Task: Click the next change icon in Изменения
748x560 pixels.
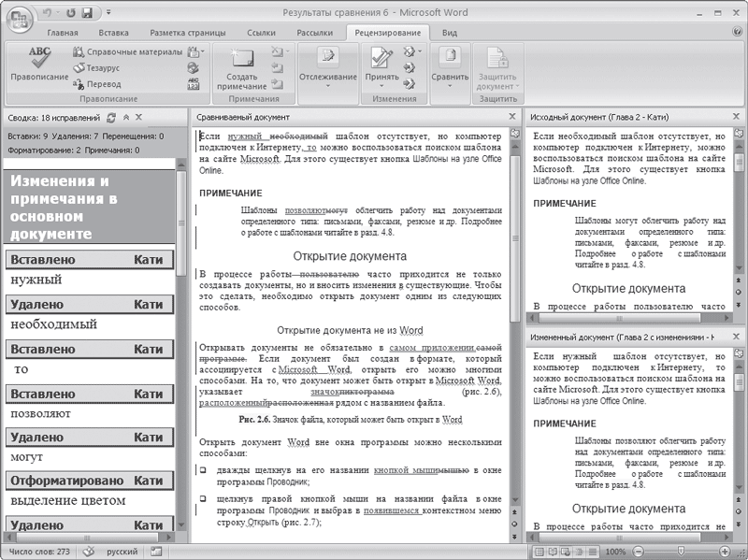Action: point(409,84)
